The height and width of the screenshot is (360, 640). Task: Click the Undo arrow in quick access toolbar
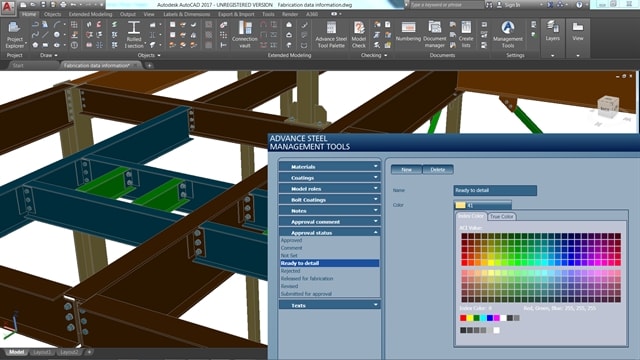73,4
